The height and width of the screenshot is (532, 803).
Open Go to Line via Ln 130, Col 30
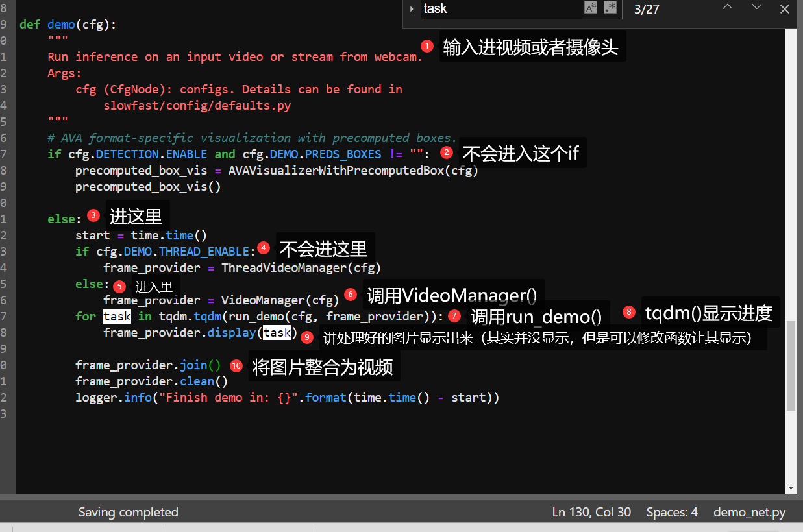coord(591,512)
